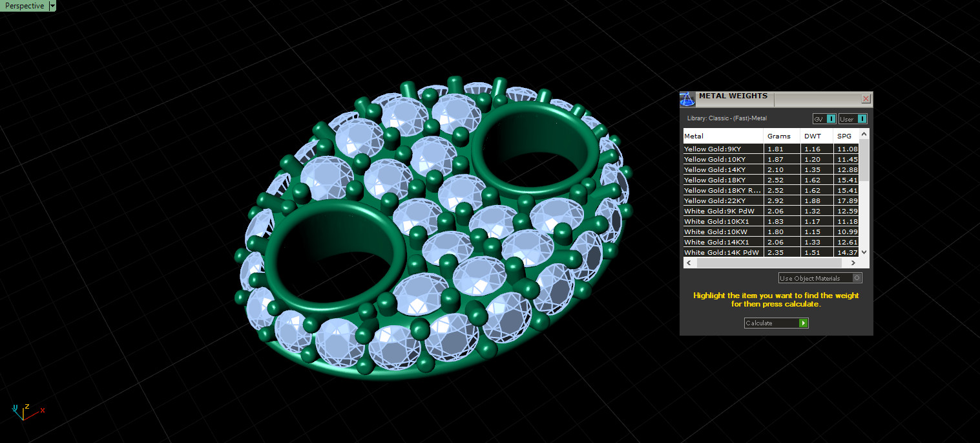Click the 17.89 SPG value

coord(848,200)
